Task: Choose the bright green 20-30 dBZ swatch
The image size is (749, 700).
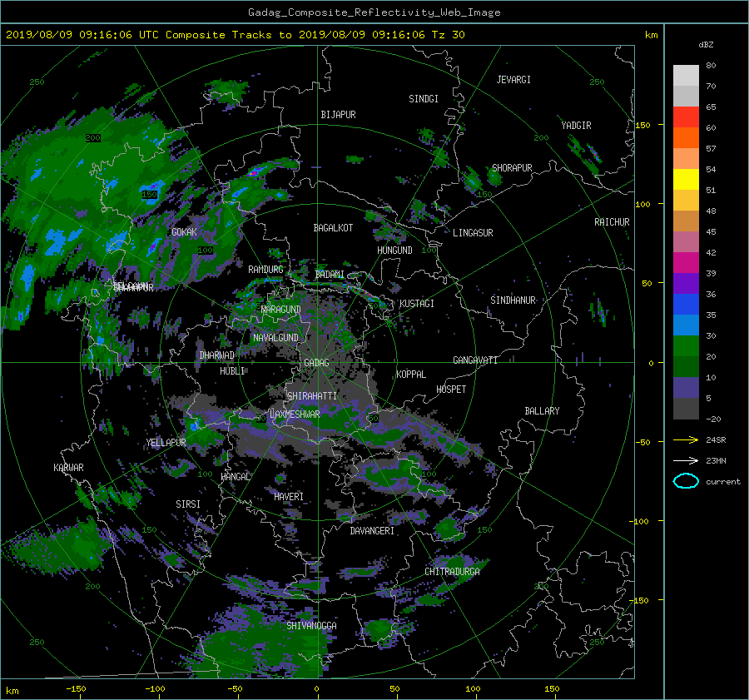Action: (686, 346)
